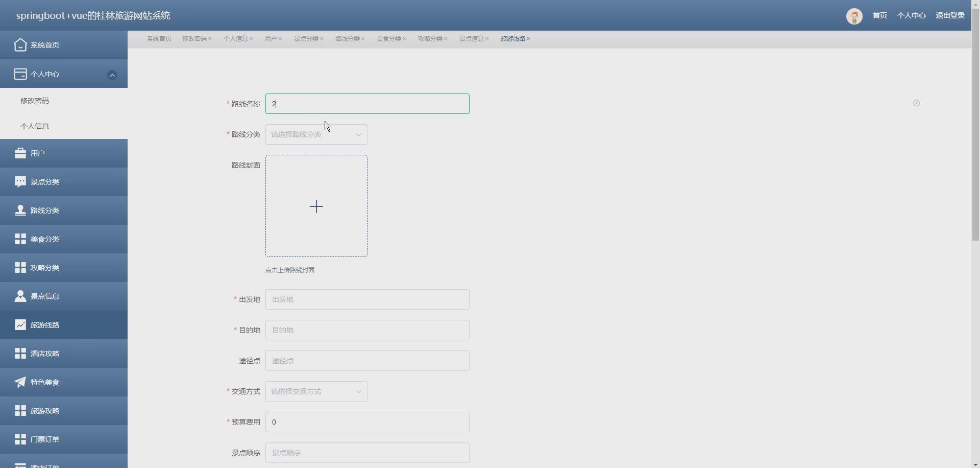Switch to the 修改密码 tab
The width and height of the screenshot is (980, 468).
click(194, 39)
